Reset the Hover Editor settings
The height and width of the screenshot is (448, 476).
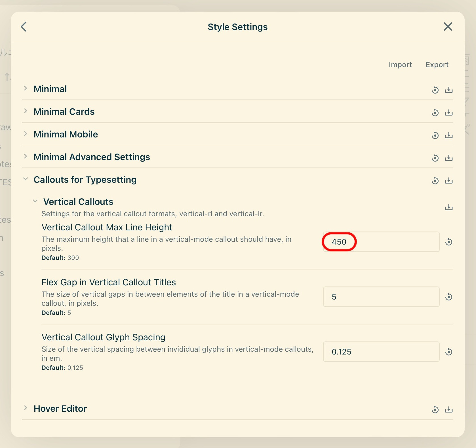tap(435, 409)
